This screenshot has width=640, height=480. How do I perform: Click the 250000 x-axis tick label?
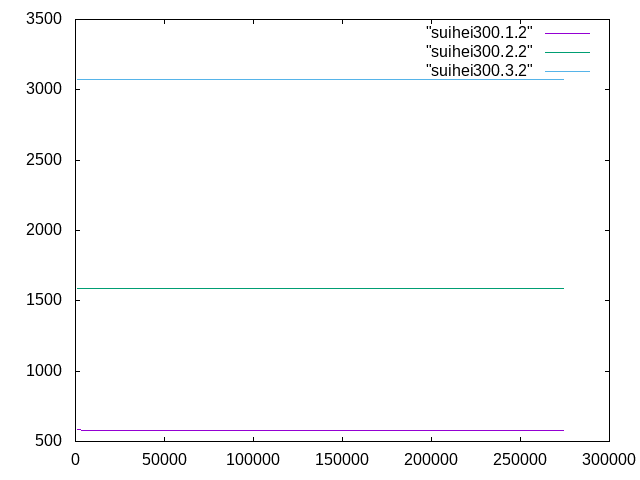click(520, 460)
